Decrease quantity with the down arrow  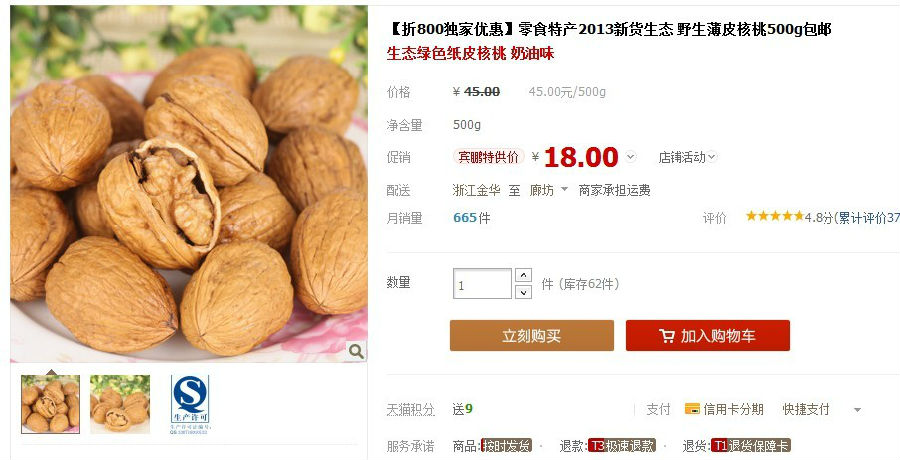(x=523, y=292)
